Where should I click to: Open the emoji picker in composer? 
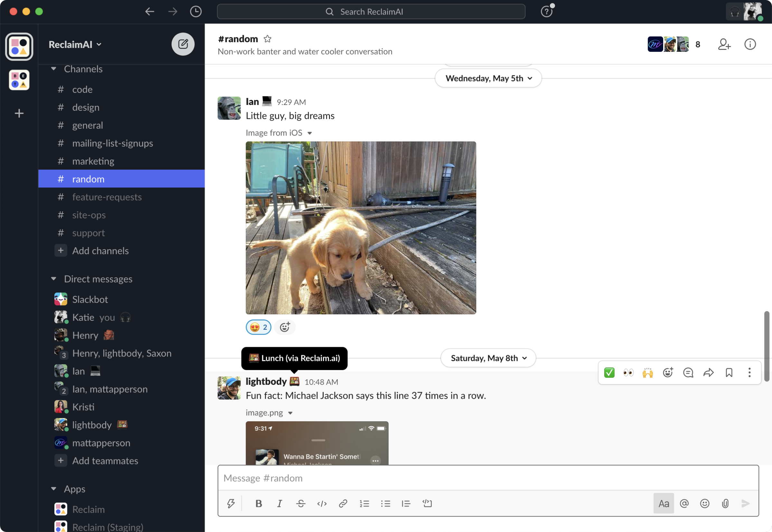point(705,503)
